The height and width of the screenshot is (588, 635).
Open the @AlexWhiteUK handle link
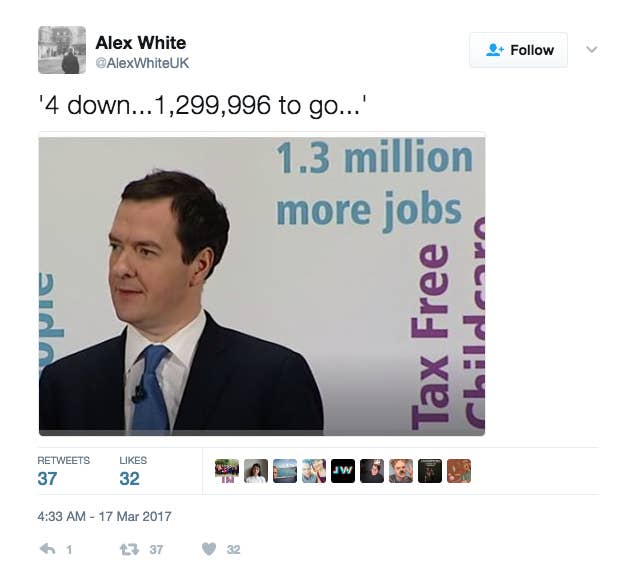[142, 63]
